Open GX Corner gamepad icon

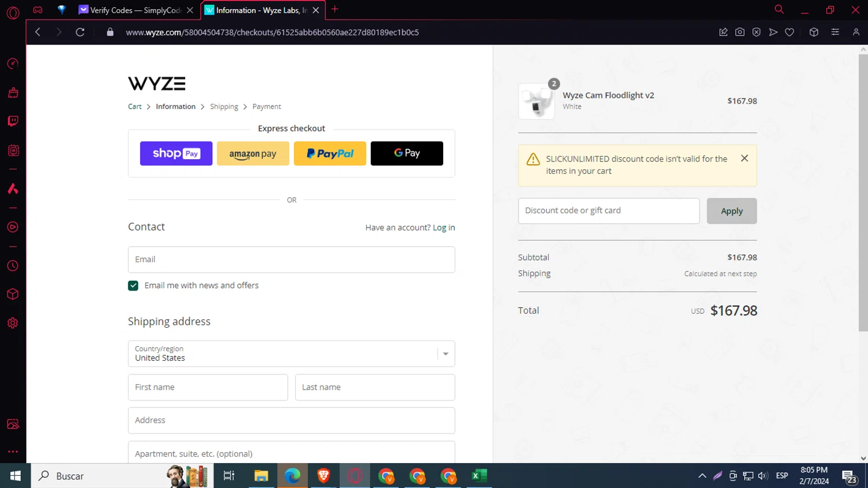(x=38, y=10)
